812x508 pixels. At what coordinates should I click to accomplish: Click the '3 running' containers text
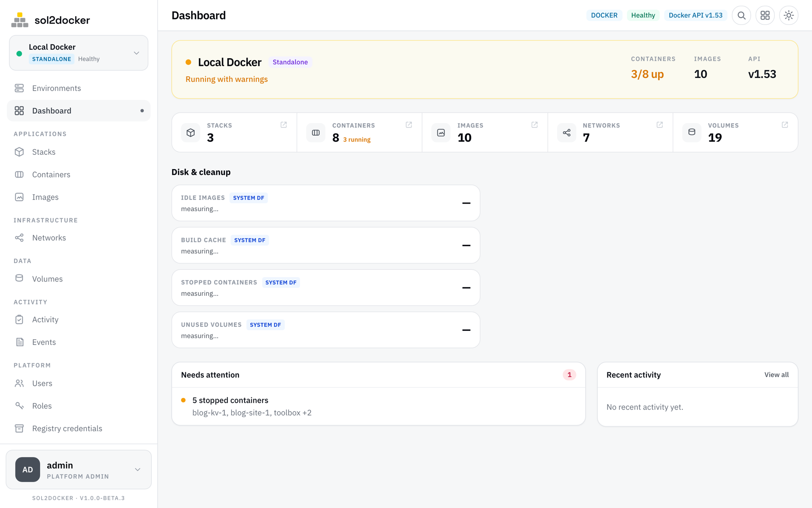pos(357,139)
